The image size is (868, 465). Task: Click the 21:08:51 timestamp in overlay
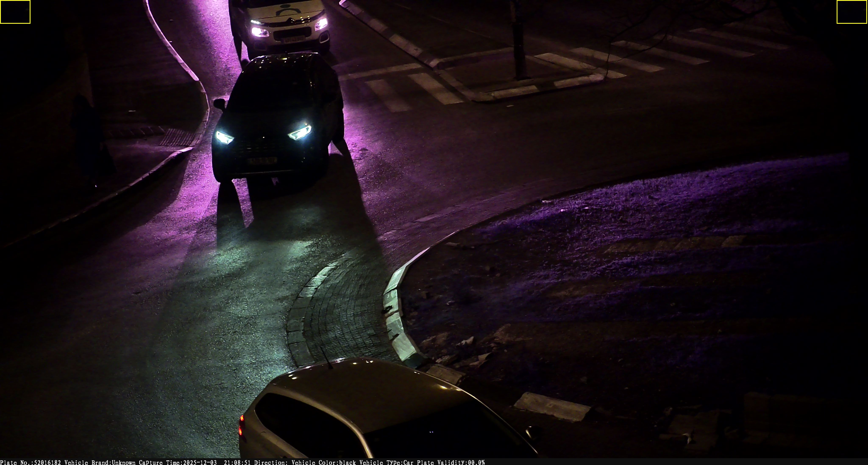point(237,462)
